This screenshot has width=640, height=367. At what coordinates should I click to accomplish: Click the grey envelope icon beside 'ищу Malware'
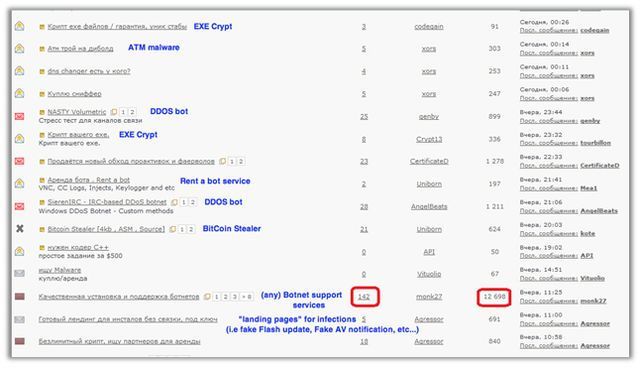click(19, 274)
